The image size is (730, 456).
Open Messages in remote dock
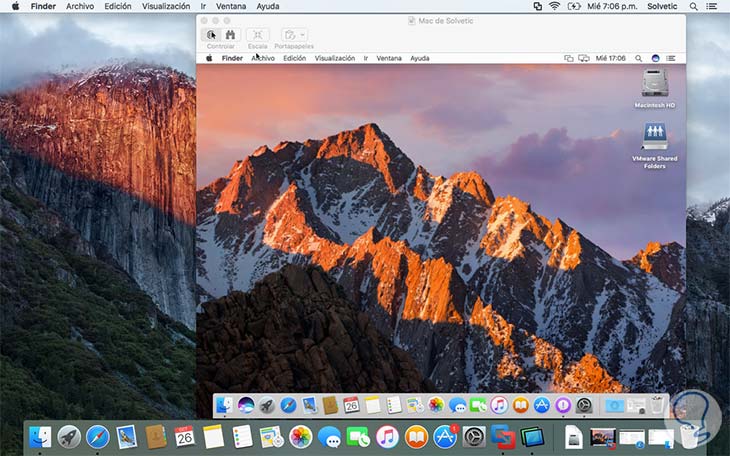coord(457,406)
